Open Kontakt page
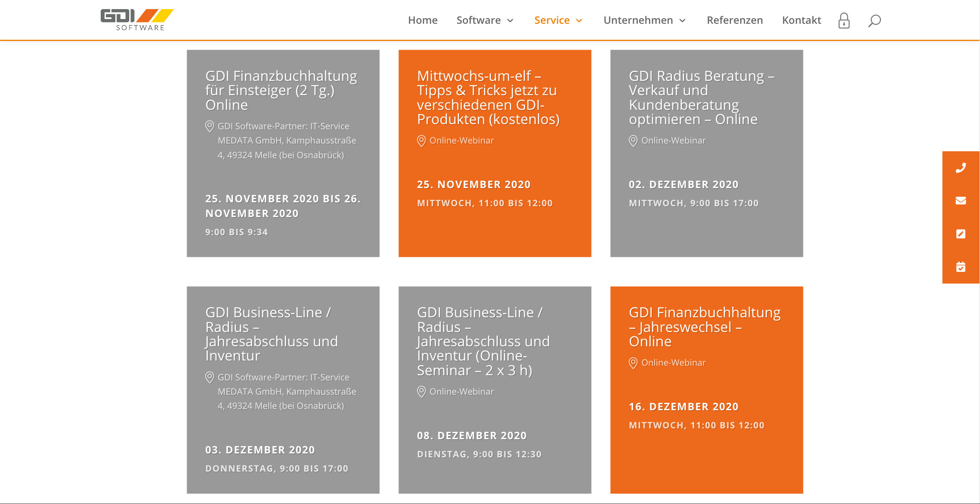Screen dimensions: 980x504 pos(802,20)
